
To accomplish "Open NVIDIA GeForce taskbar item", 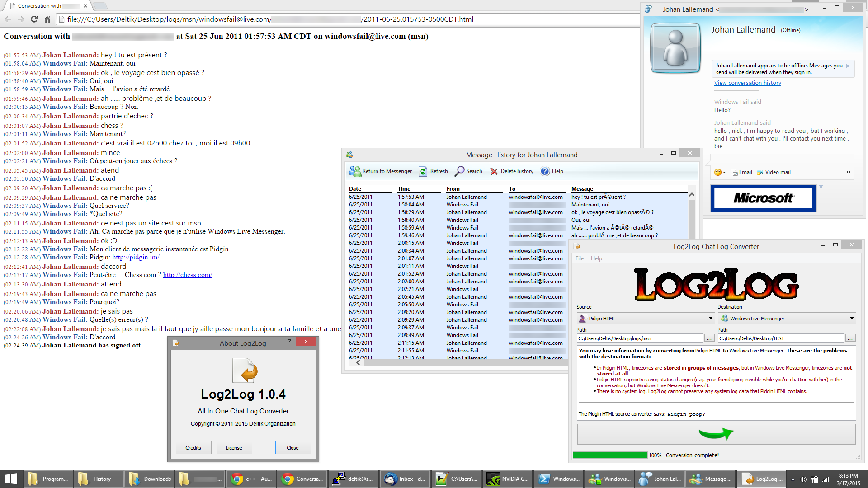I will (x=508, y=479).
